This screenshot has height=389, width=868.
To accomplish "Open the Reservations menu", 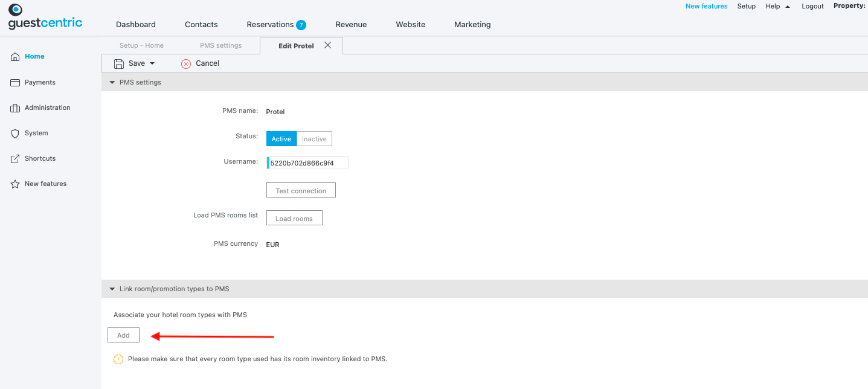I will pos(270,25).
